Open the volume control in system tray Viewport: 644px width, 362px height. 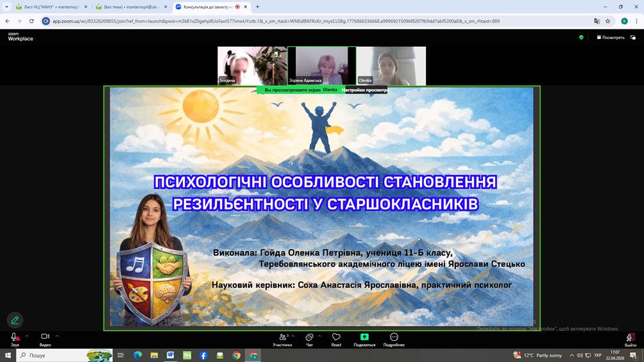click(579, 356)
